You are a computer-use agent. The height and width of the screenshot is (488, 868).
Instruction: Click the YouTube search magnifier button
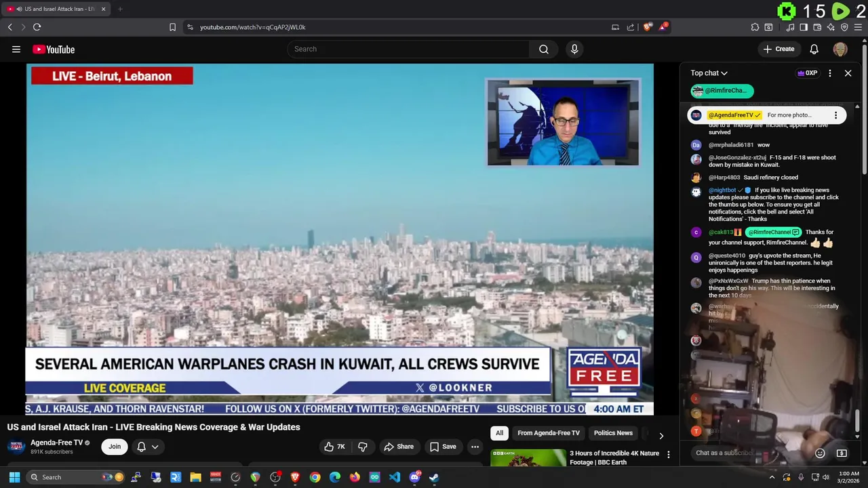(x=543, y=49)
